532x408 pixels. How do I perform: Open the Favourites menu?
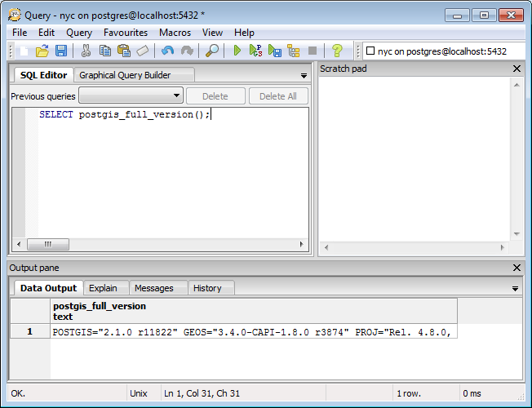(126, 33)
